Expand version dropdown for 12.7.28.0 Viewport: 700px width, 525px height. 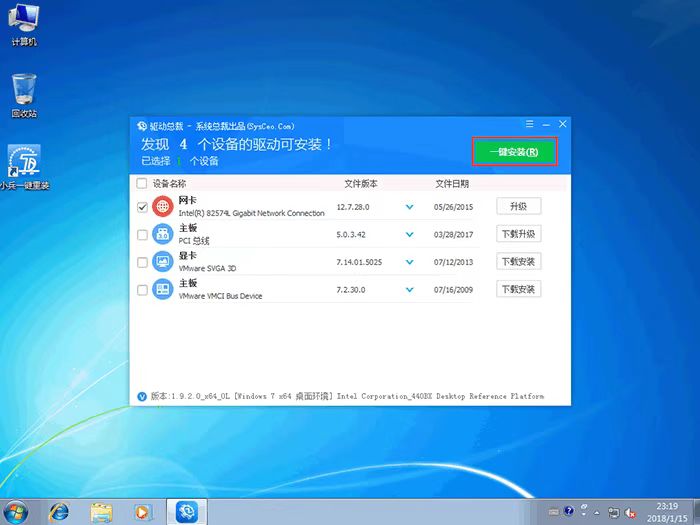coord(409,207)
